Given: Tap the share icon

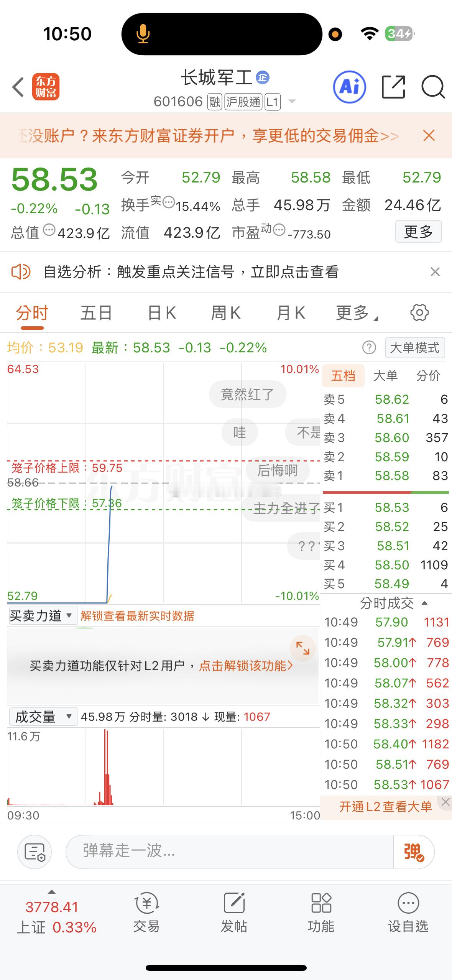Looking at the screenshot, I should pos(393,87).
